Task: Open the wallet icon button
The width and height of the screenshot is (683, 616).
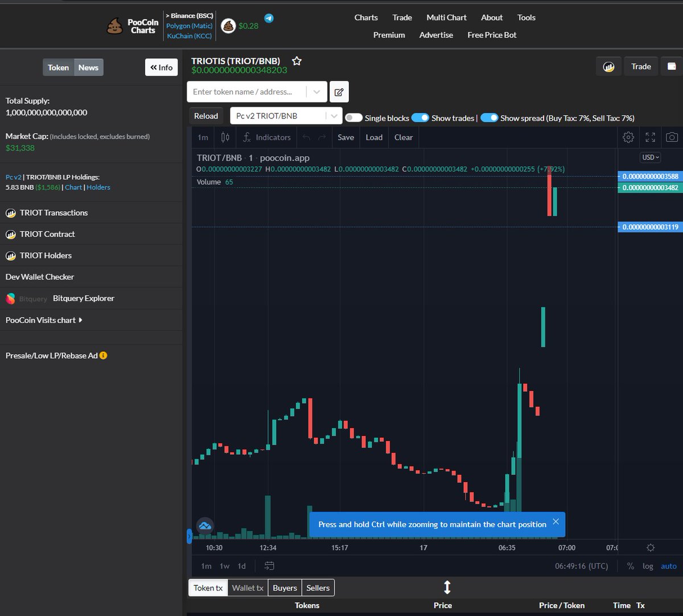Action: [672, 67]
